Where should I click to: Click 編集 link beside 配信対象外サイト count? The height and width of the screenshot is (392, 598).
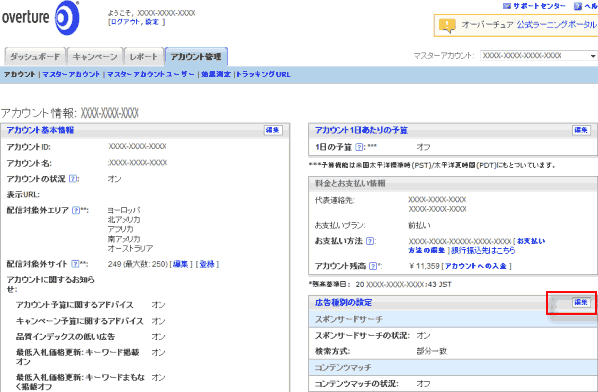(181, 264)
